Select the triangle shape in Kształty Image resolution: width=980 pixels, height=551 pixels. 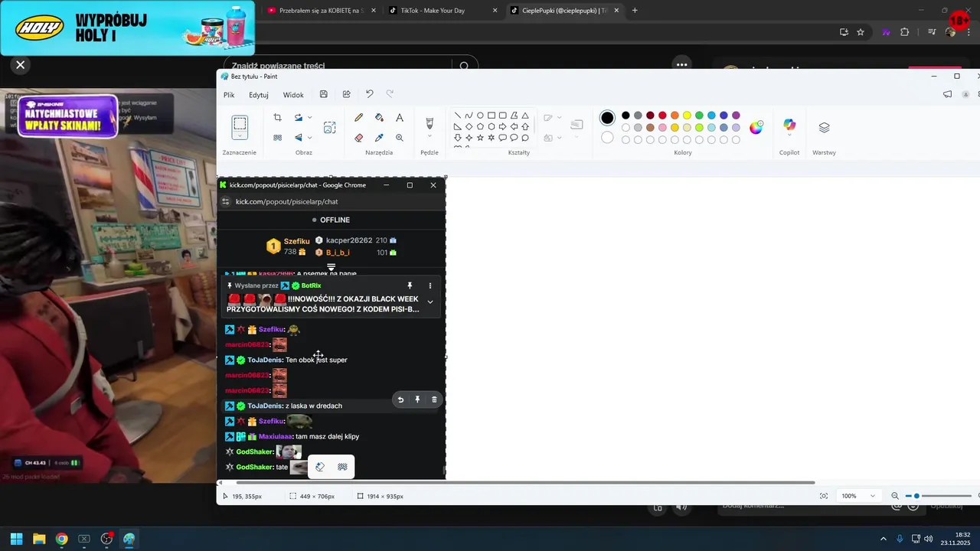pyautogui.click(x=525, y=116)
